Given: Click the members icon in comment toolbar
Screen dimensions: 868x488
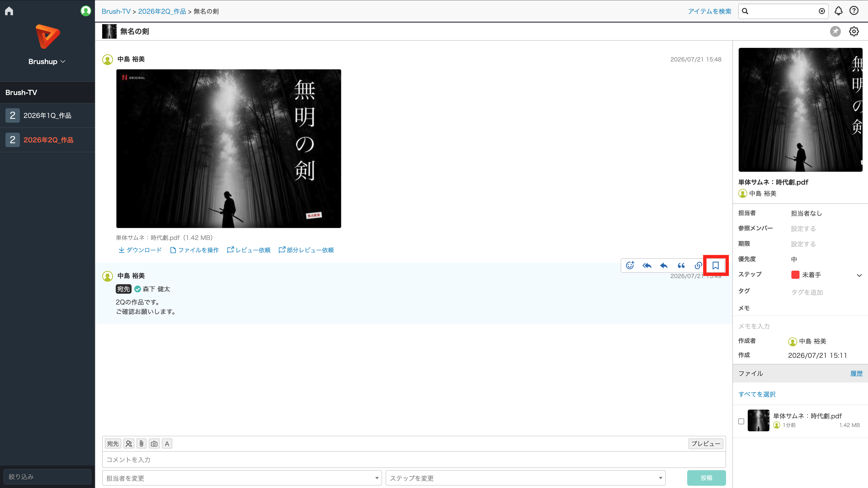Looking at the screenshot, I should coord(129,443).
